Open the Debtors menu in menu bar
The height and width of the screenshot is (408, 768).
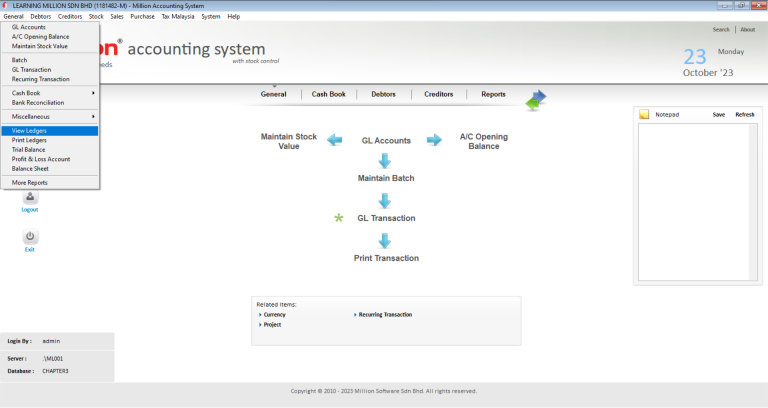click(x=41, y=16)
